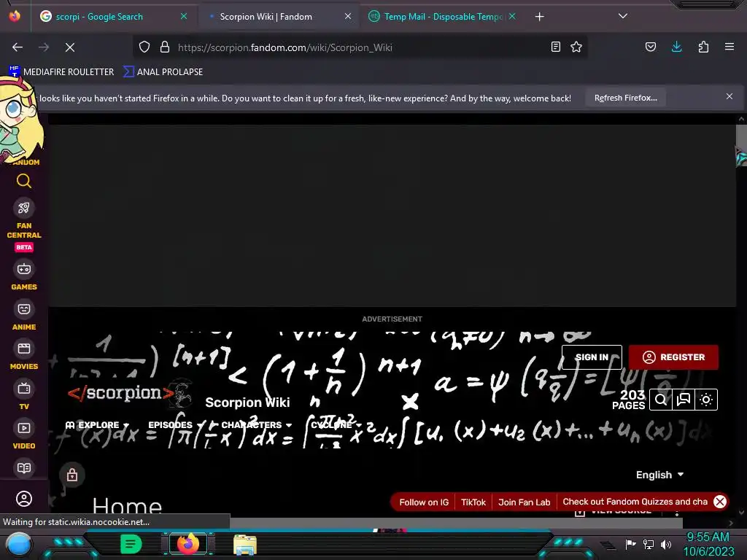The image size is (747, 560).
Task: Open Firefox hamburger application menu
Action: 729,47
